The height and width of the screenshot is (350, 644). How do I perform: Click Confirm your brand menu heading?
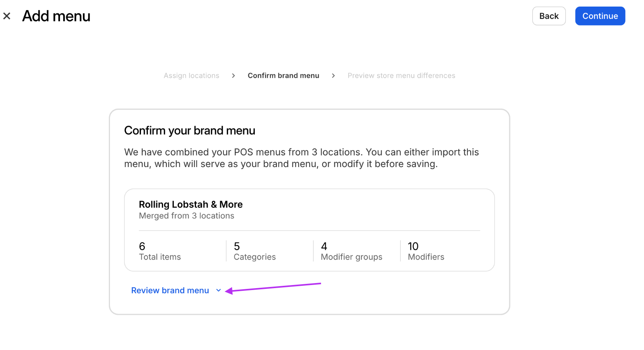tap(189, 131)
